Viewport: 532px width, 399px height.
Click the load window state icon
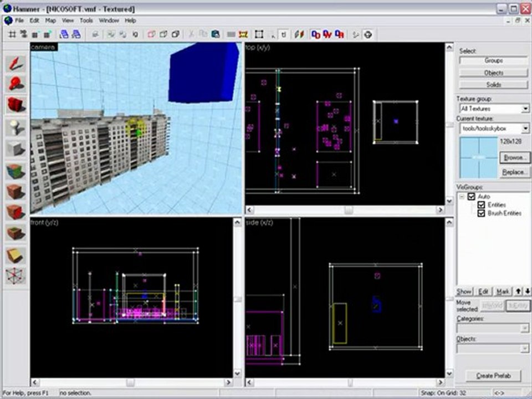pos(64,34)
